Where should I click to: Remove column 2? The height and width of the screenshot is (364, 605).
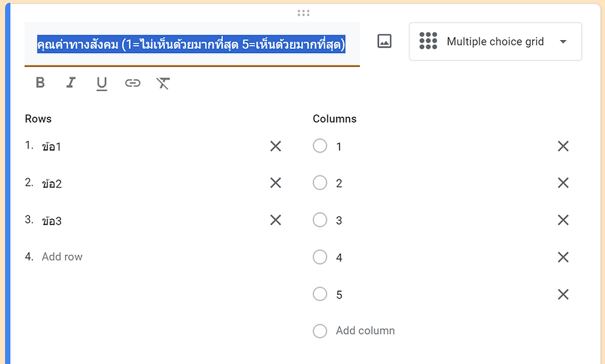point(562,183)
